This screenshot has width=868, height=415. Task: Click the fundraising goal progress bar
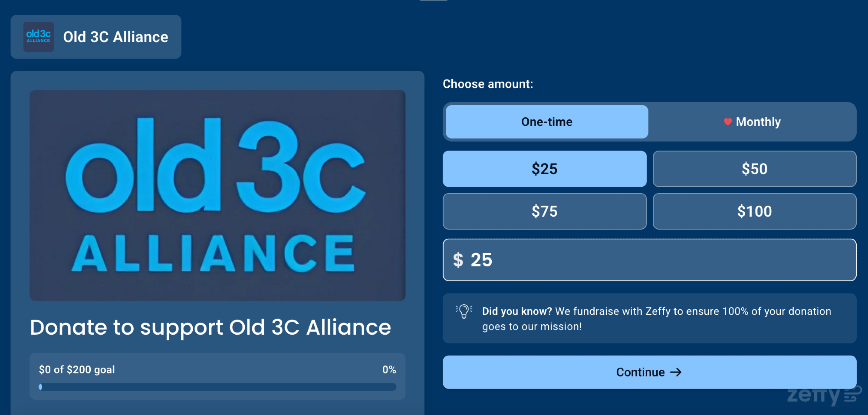217,387
